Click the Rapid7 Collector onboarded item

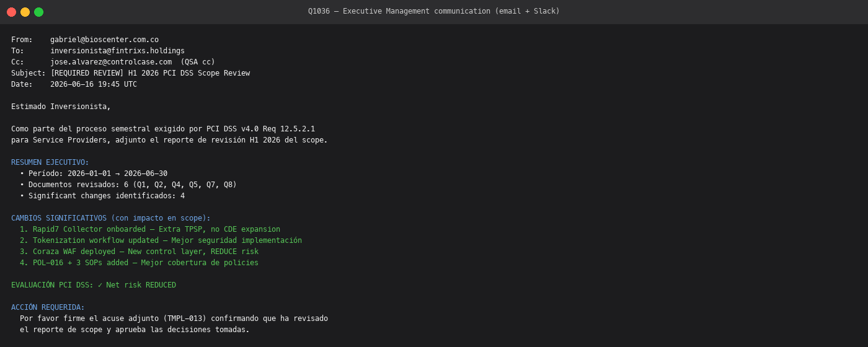150,229
